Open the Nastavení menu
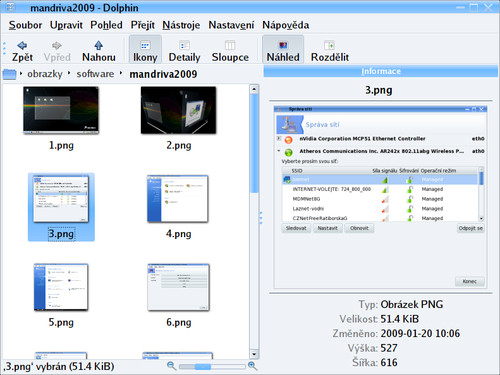Image resolution: width=500 pixels, height=375 pixels. [231, 25]
